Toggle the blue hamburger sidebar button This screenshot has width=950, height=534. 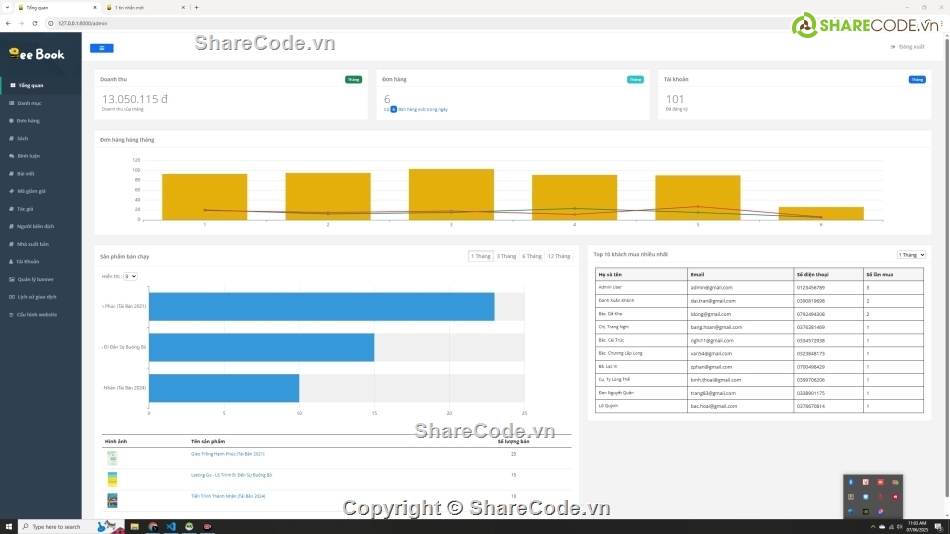click(x=102, y=48)
